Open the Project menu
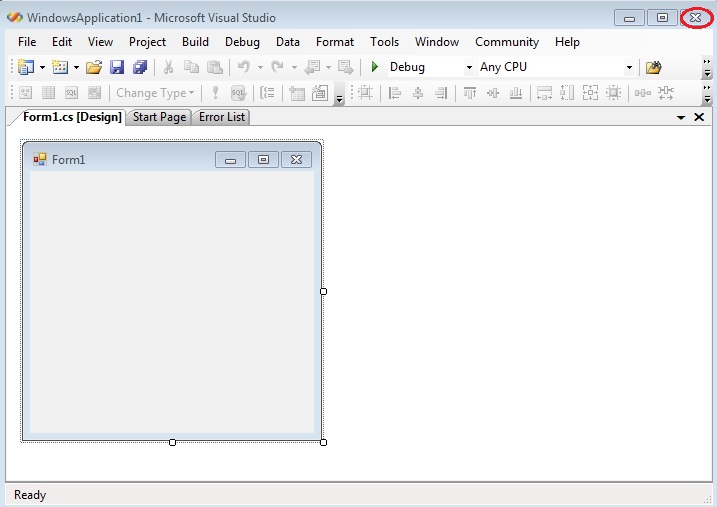 pos(147,42)
